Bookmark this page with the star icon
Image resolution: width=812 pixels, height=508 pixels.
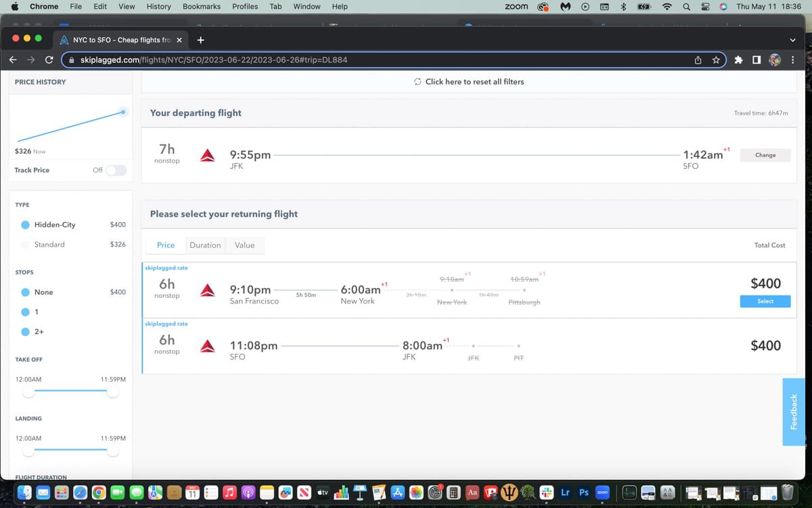(x=716, y=60)
